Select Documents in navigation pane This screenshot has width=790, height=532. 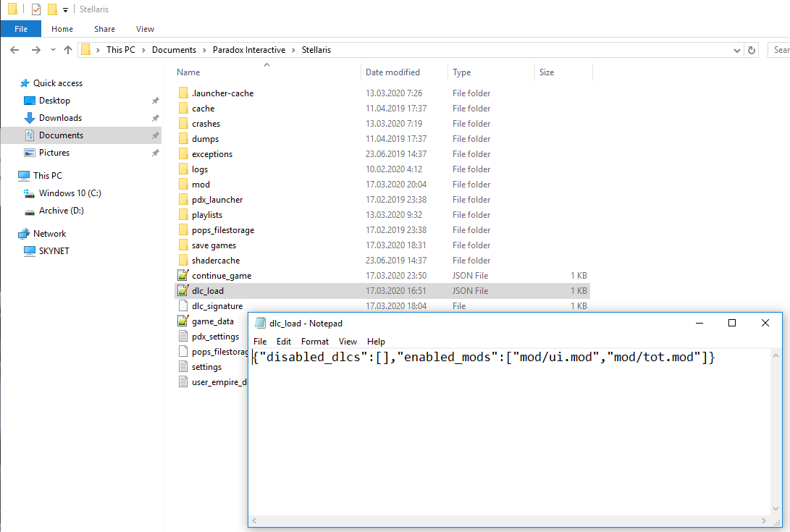(61, 135)
